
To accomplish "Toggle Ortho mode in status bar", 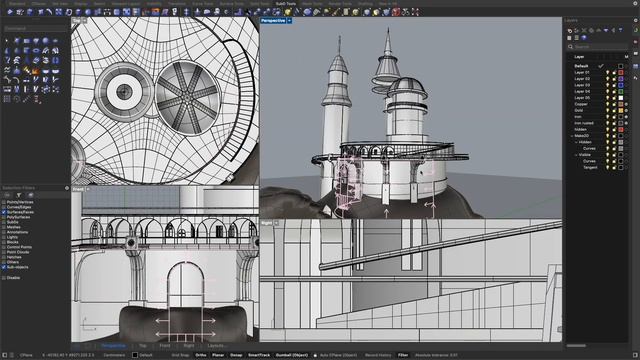I will tap(200, 355).
